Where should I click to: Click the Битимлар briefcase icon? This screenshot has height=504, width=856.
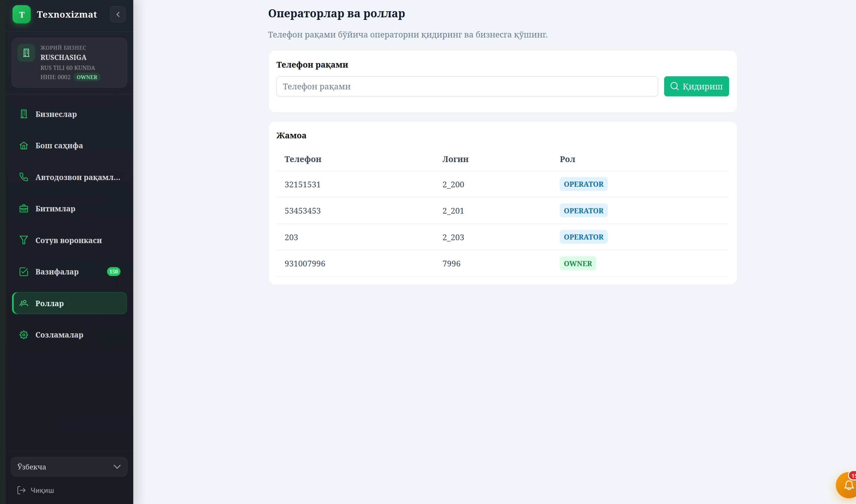click(x=24, y=209)
